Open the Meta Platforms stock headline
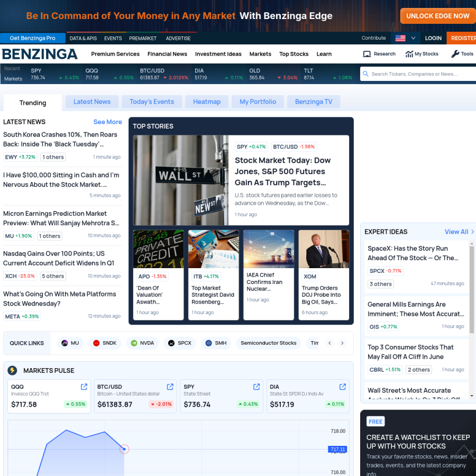This screenshot has height=476, width=476. click(59, 299)
